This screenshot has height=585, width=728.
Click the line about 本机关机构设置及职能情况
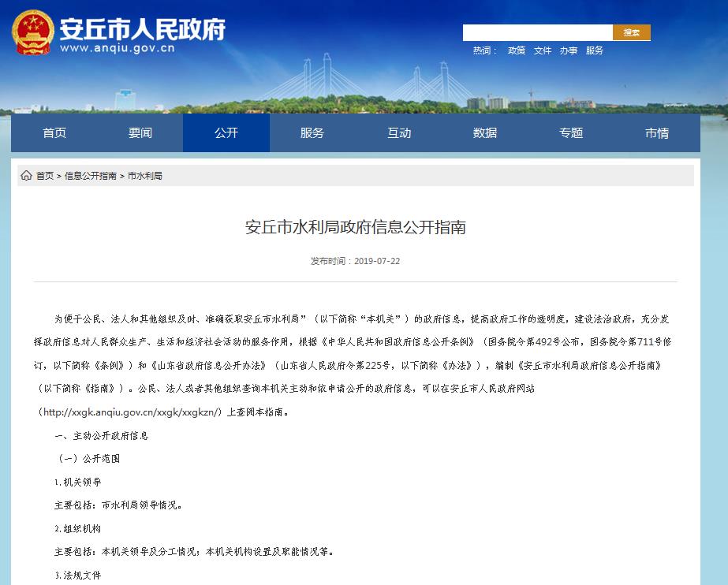point(194,552)
